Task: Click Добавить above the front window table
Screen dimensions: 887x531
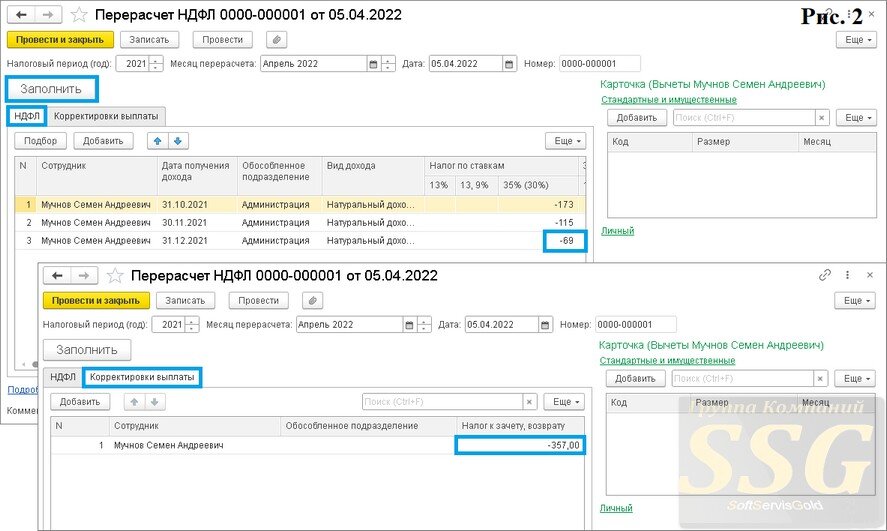Action: pyautogui.click(x=80, y=402)
